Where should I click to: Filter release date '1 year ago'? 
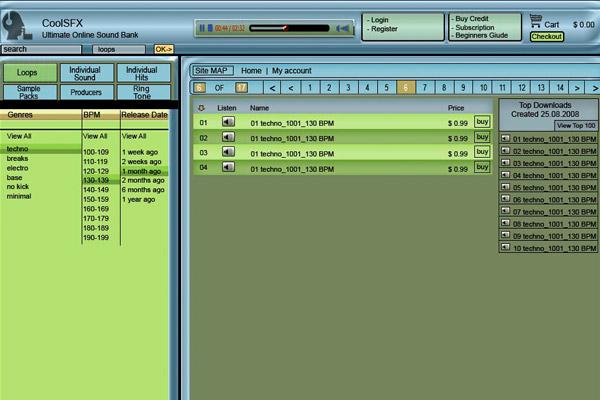(x=138, y=199)
